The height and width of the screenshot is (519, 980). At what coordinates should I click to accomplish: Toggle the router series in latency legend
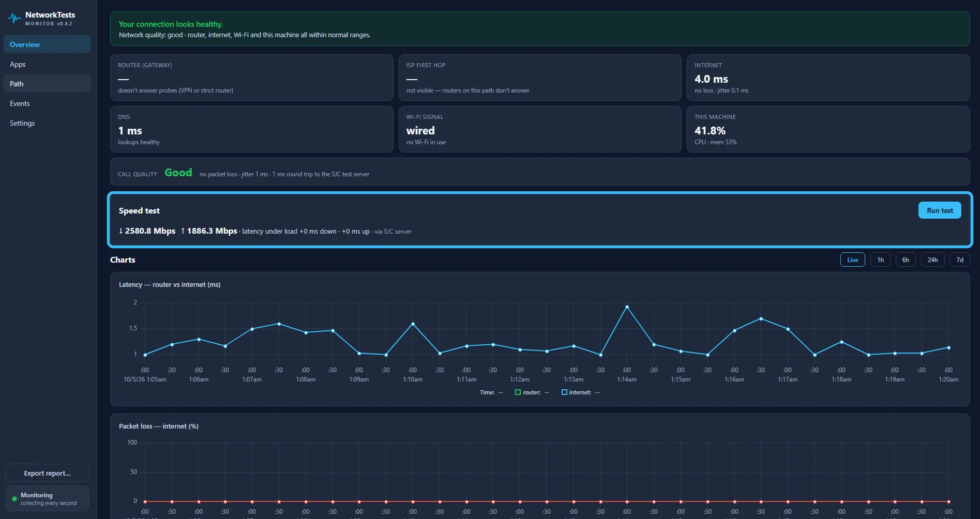tap(532, 392)
